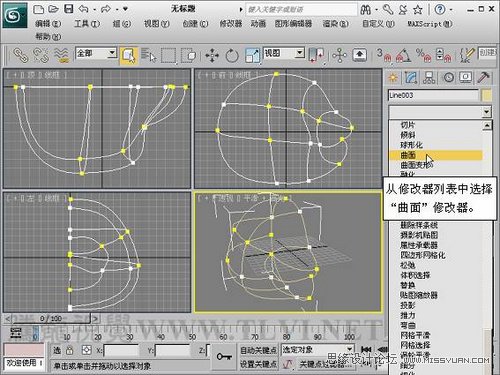The width and height of the screenshot is (500, 375).
Task: Expand the modifier list dropdown arrow
Action: (487, 112)
